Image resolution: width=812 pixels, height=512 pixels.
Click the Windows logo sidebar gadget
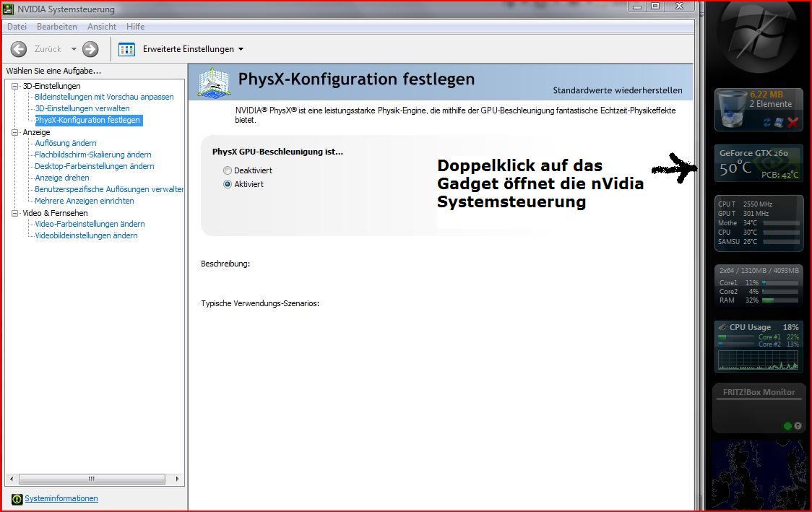[x=759, y=35]
